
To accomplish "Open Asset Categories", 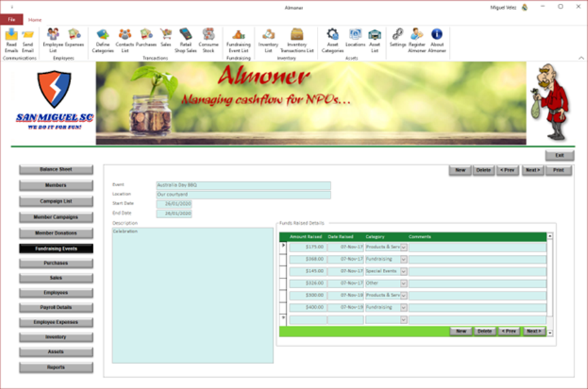I will [x=333, y=41].
